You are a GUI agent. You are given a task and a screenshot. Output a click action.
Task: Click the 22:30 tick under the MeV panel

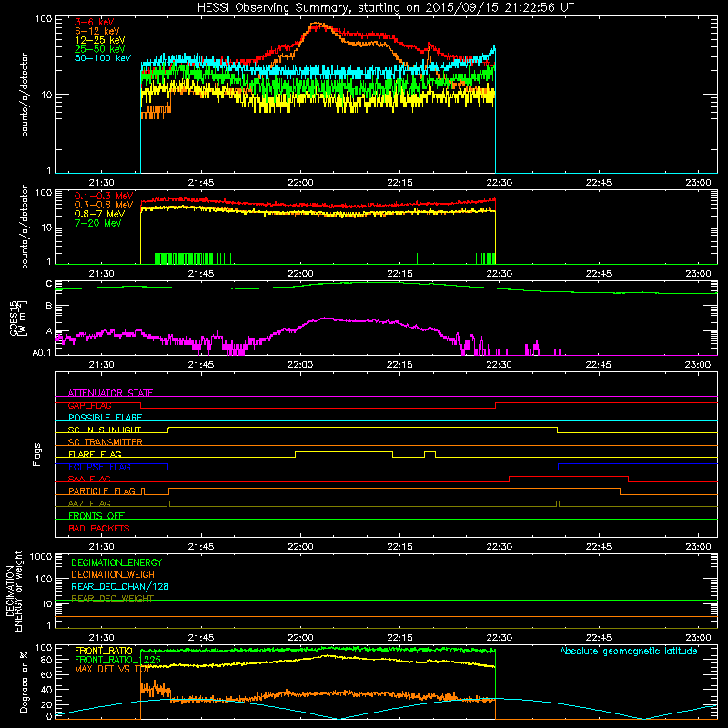tap(499, 274)
